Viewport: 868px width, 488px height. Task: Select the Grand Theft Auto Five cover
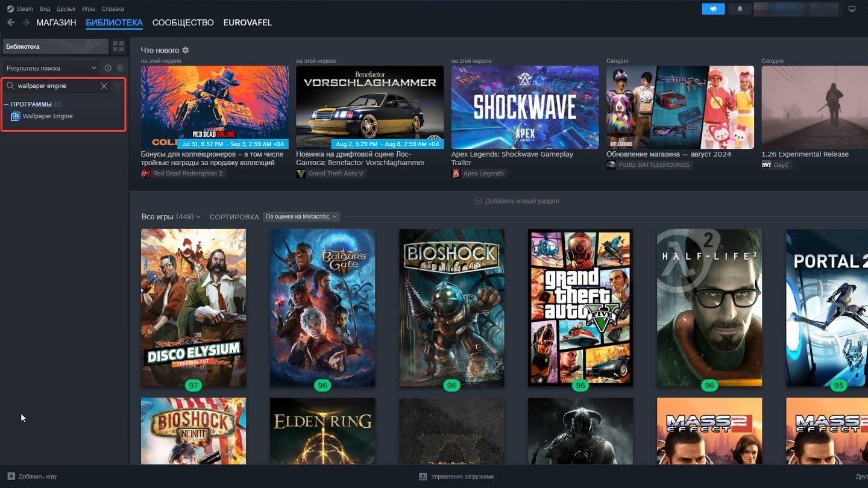580,308
